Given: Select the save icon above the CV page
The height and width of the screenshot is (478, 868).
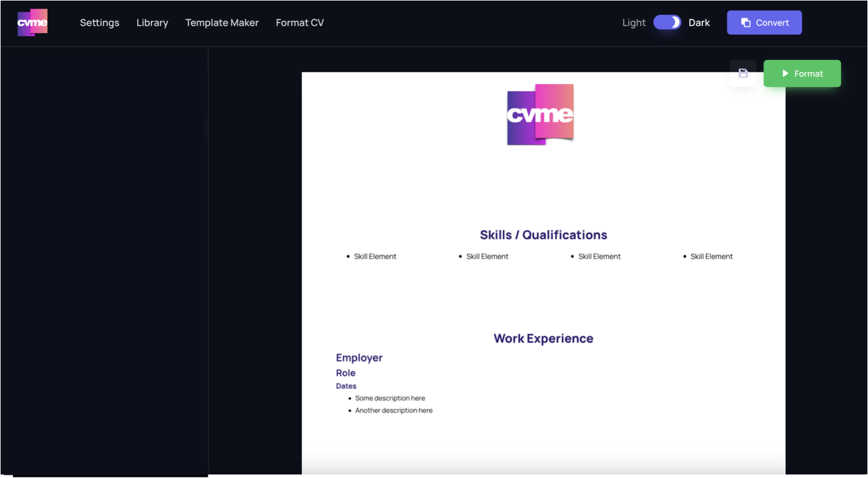Looking at the screenshot, I should click(x=742, y=73).
